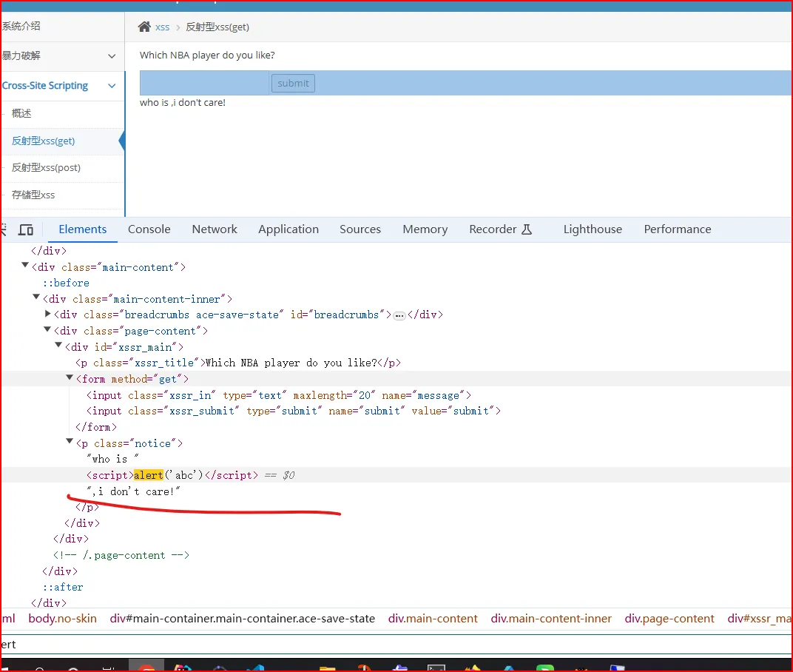Click div.main-content-inner in DOM breadcrumb bar
Image resolution: width=793 pixels, height=672 pixels.
point(551,619)
